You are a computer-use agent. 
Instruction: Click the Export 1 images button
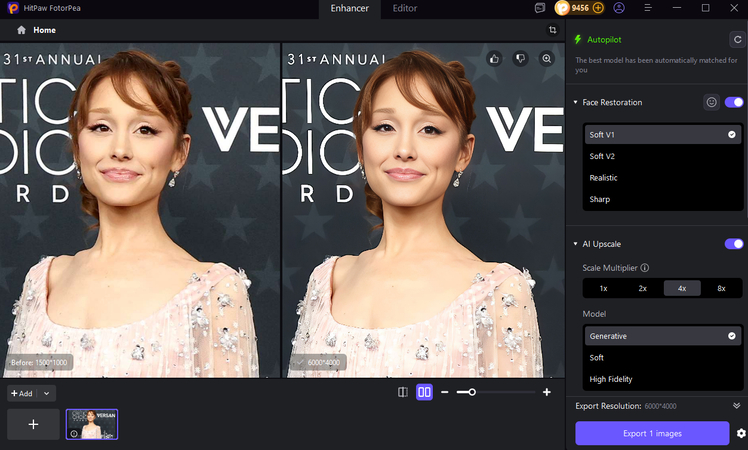click(x=652, y=433)
